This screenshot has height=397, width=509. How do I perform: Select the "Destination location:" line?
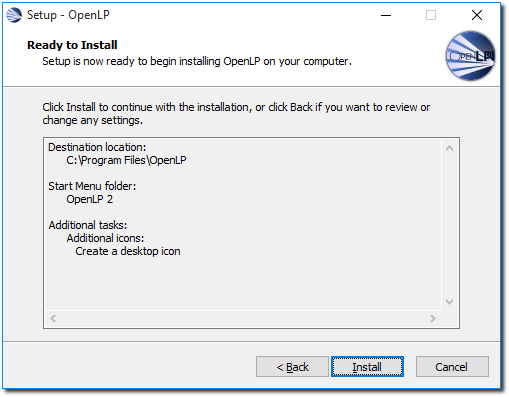click(97, 147)
